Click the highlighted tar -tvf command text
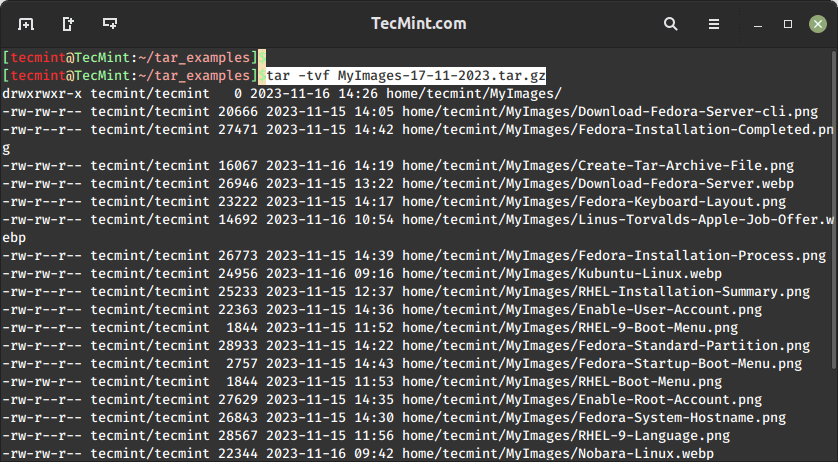Image resolution: width=838 pixels, height=462 pixels. 406,76
